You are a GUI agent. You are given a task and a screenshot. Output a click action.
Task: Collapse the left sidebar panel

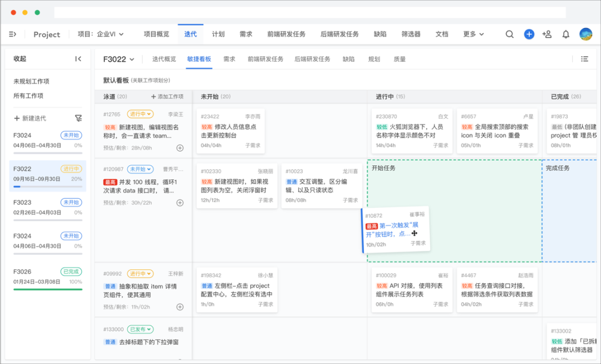(x=78, y=59)
